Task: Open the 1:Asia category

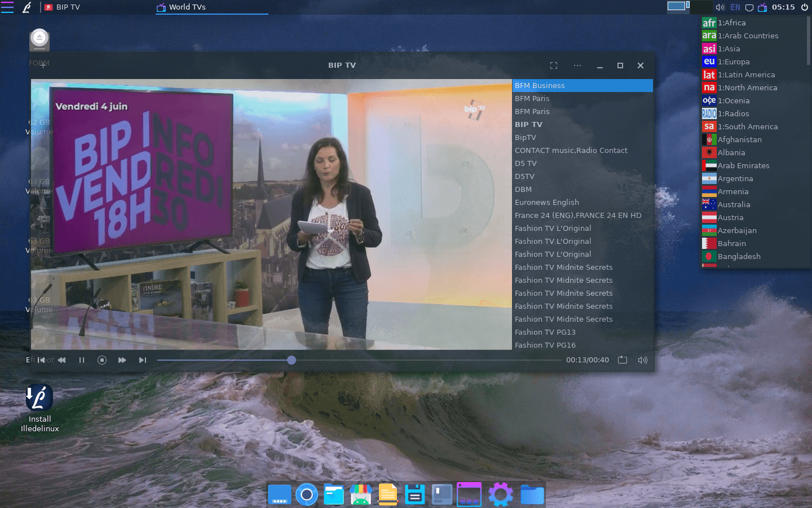Action: click(754, 49)
